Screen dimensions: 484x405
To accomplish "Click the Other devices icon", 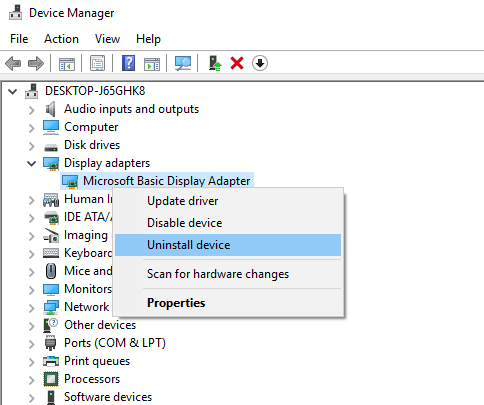I will [51, 325].
